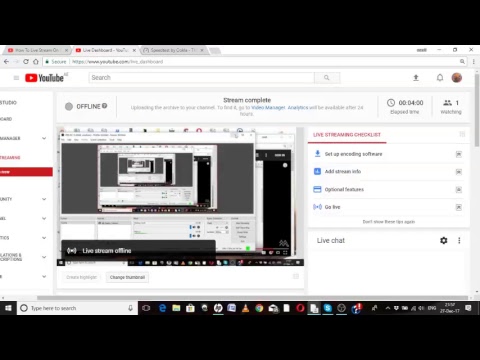Expand 'Add stream info' checklist item
This screenshot has width=480, height=360.
[459, 172]
